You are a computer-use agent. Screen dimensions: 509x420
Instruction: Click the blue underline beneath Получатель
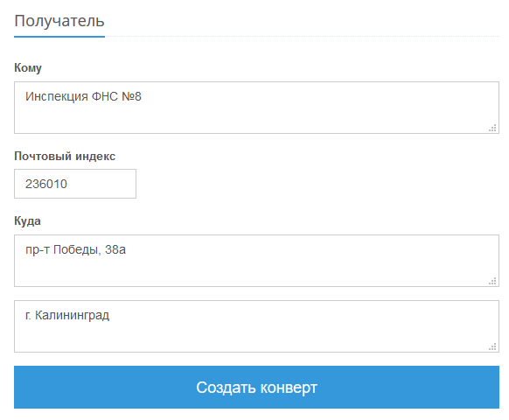pyautogui.click(x=59, y=37)
